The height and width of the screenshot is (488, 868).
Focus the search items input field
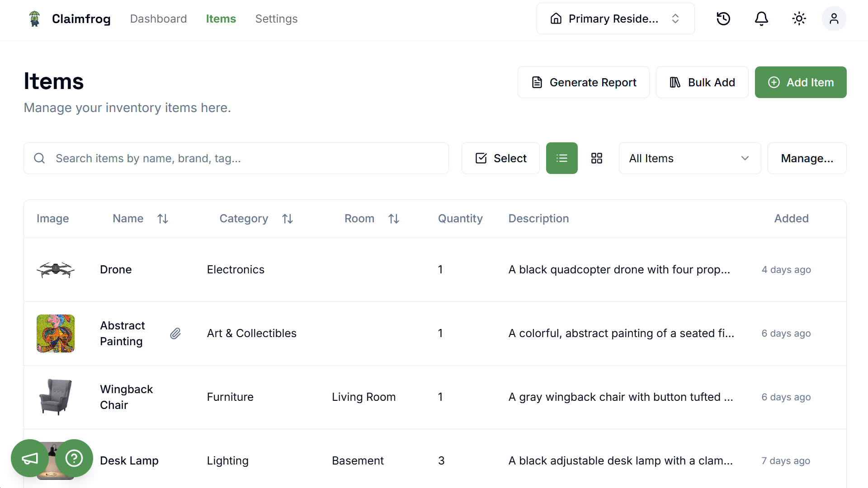point(244,158)
